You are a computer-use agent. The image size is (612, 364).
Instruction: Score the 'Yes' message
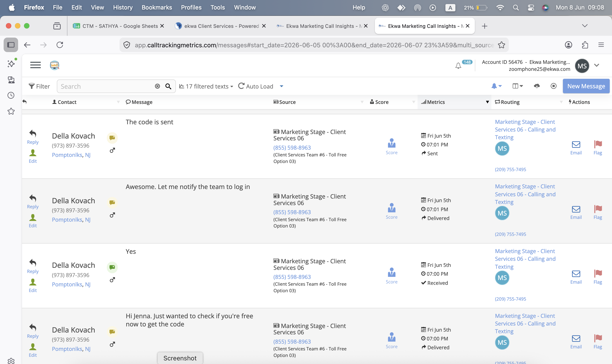click(x=392, y=276)
